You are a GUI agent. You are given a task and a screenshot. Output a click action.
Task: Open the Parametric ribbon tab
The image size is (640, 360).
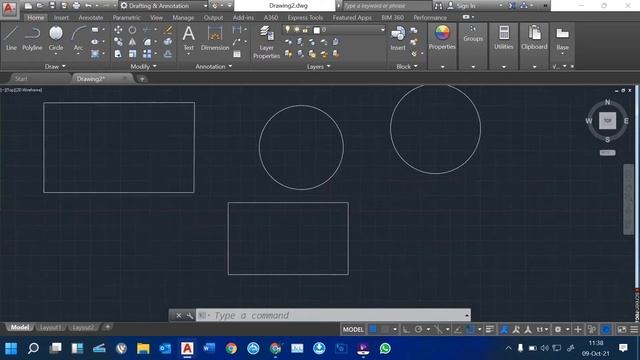[x=127, y=18]
